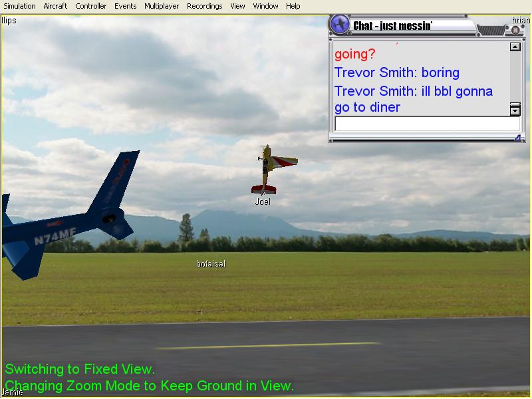This screenshot has height=399, width=532.
Task: Click the 'bofaisal' player name label
Action: 211,264
